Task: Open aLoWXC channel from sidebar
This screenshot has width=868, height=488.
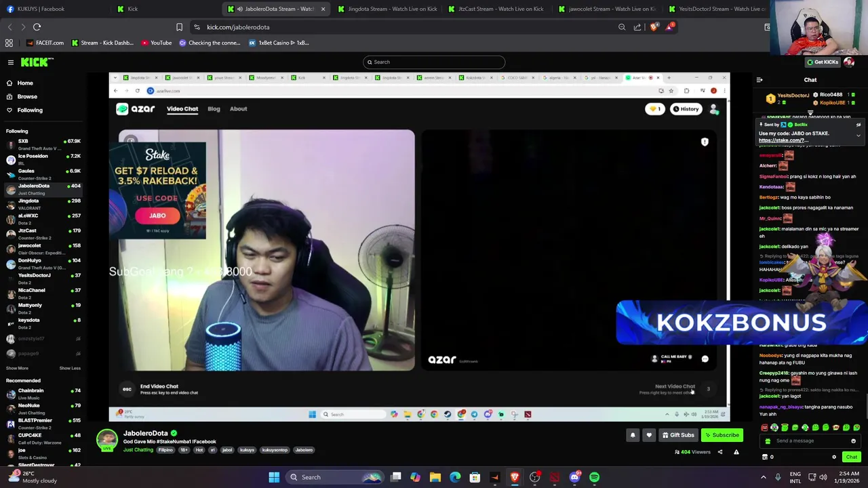Action: 42,219
